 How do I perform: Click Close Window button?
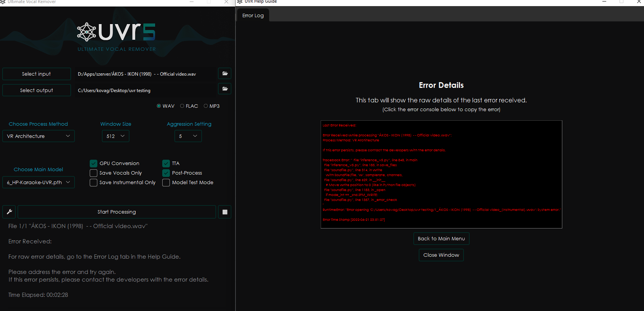441,255
